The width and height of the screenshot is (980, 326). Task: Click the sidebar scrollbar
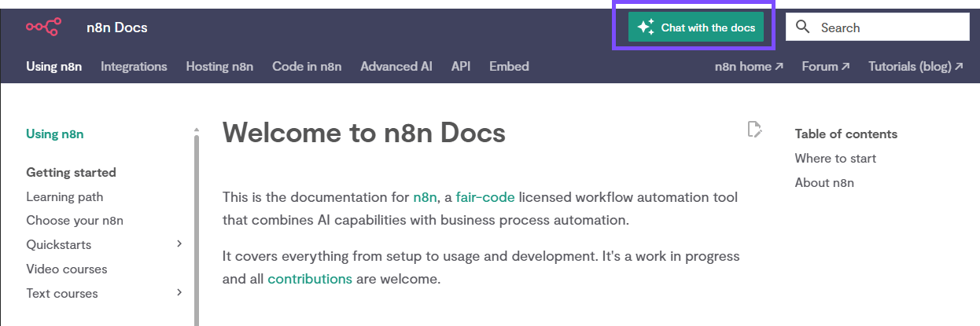click(x=197, y=228)
